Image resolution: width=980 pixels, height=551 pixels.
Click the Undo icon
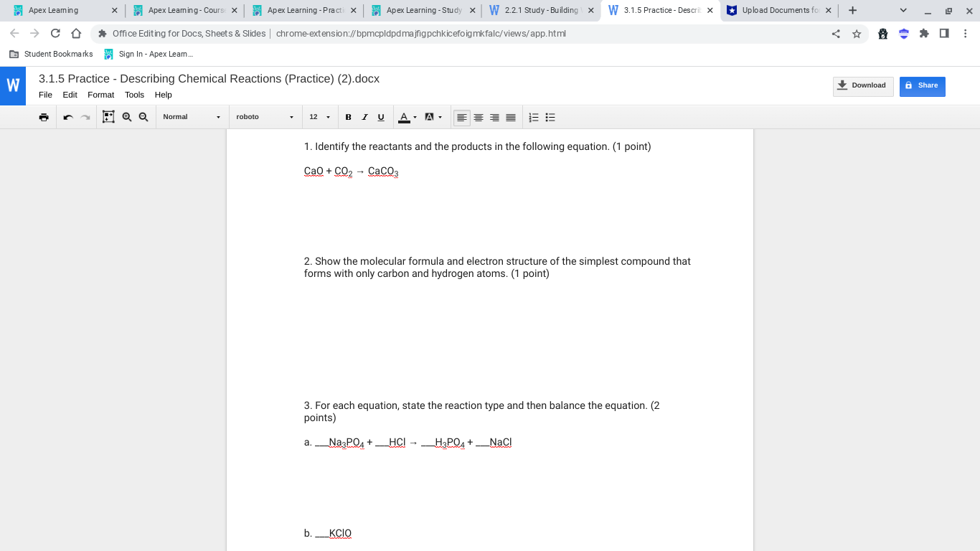point(68,117)
